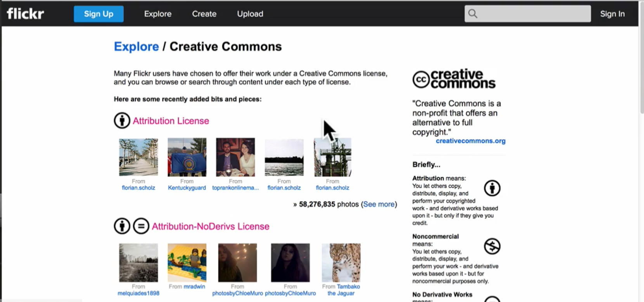Open creativecommons.org link

pyautogui.click(x=471, y=141)
